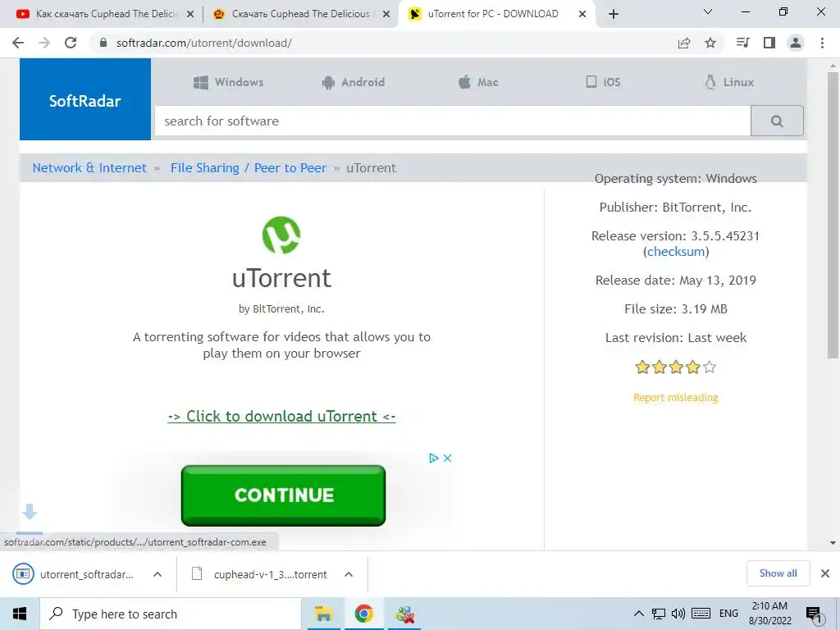Click the browser forward arrow
This screenshot has width=840, height=630.
click(x=44, y=43)
